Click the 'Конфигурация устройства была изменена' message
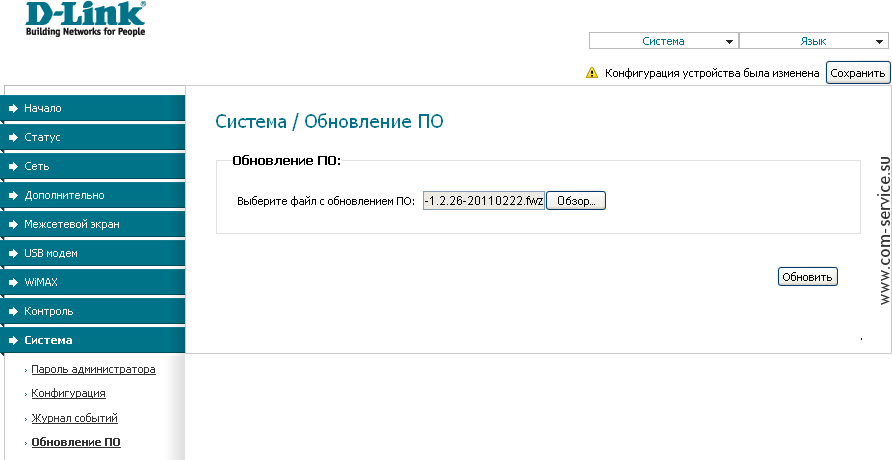892x460 pixels. click(712, 73)
